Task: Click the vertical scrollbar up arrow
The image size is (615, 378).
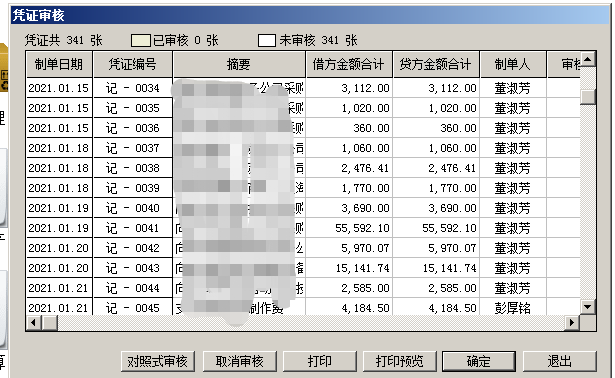Action: 588,59
